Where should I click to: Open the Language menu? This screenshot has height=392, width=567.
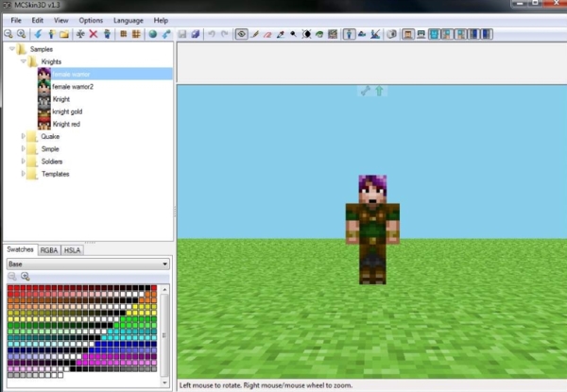point(129,21)
